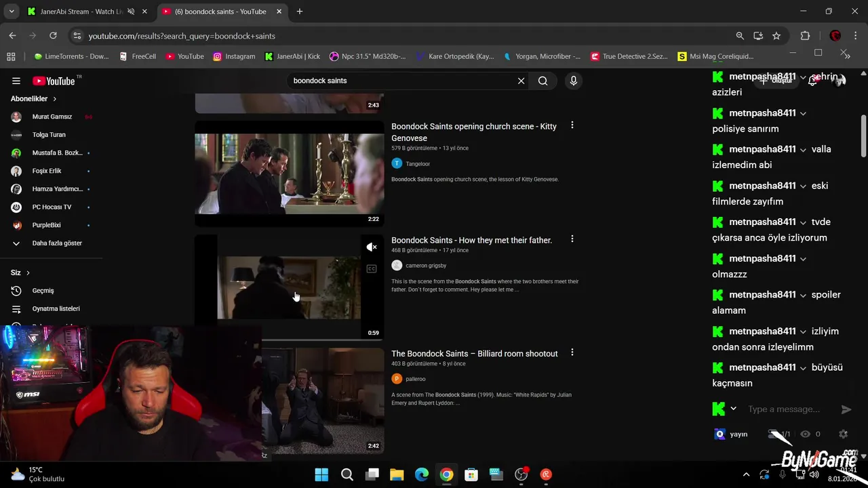Close the boondock saints YouTube tab
Viewport: 868px width, 488px height.
(x=280, y=12)
